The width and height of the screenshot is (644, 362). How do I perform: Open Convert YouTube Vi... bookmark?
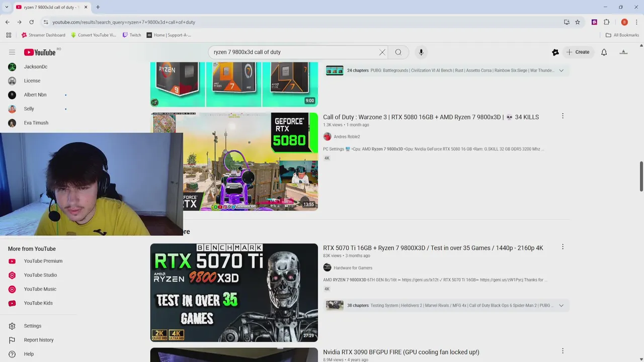pyautogui.click(x=94, y=35)
